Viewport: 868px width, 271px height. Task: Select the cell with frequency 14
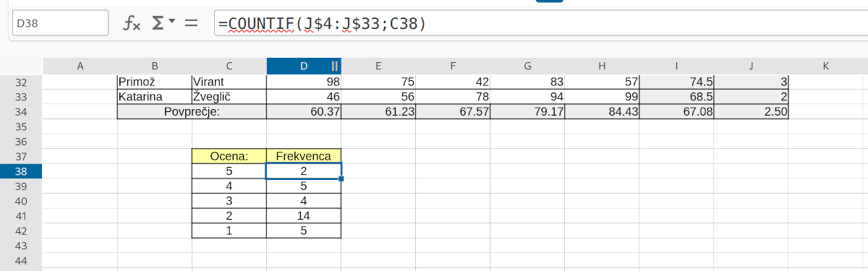point(304,216)
